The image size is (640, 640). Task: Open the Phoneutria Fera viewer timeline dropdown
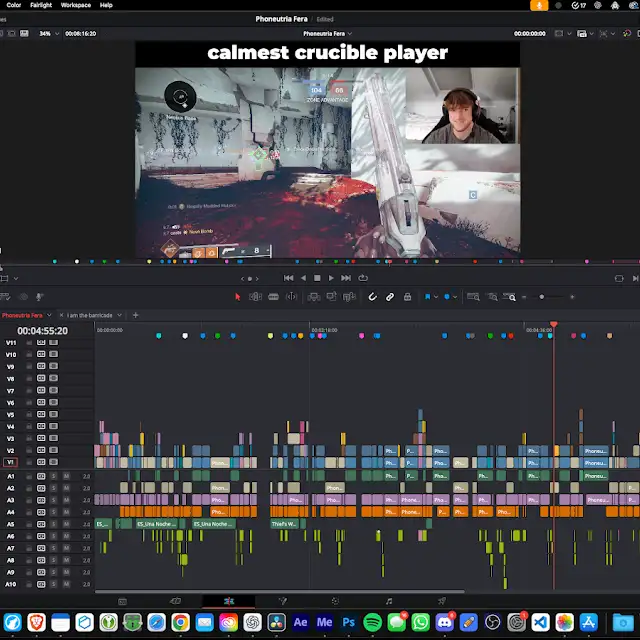[350, 33]
